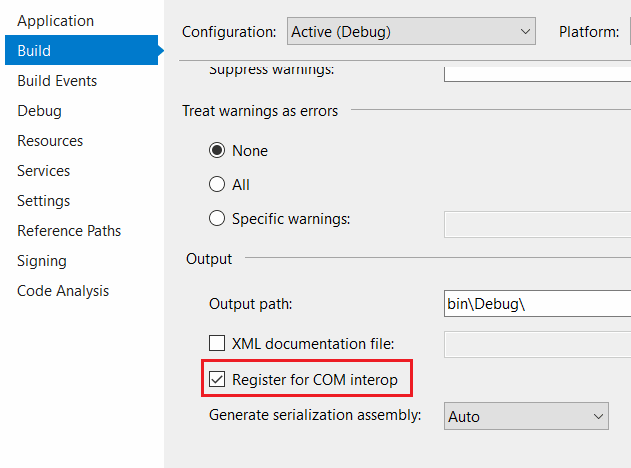The image size is (631, 468).
Task: Open the Services tab
Action: [x=43, y=171]
